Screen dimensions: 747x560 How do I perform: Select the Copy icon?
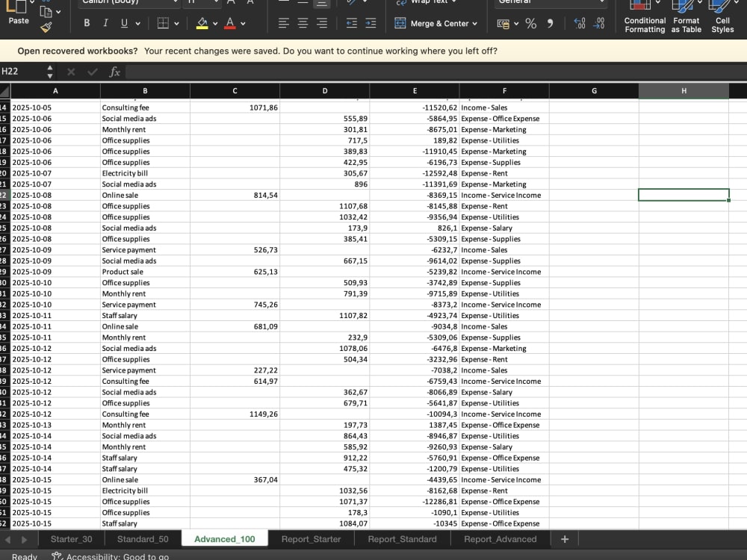click(46, 11)
